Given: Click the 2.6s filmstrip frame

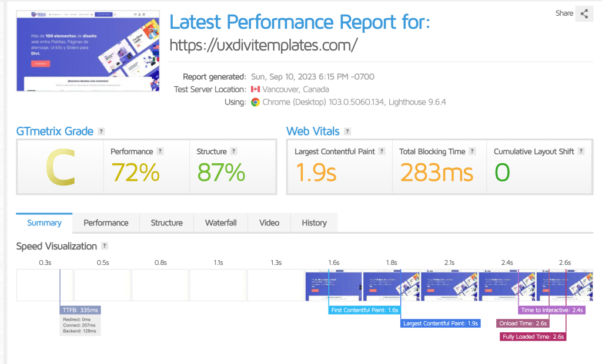Looking at the screenshot, I should [x=565, y=285].
